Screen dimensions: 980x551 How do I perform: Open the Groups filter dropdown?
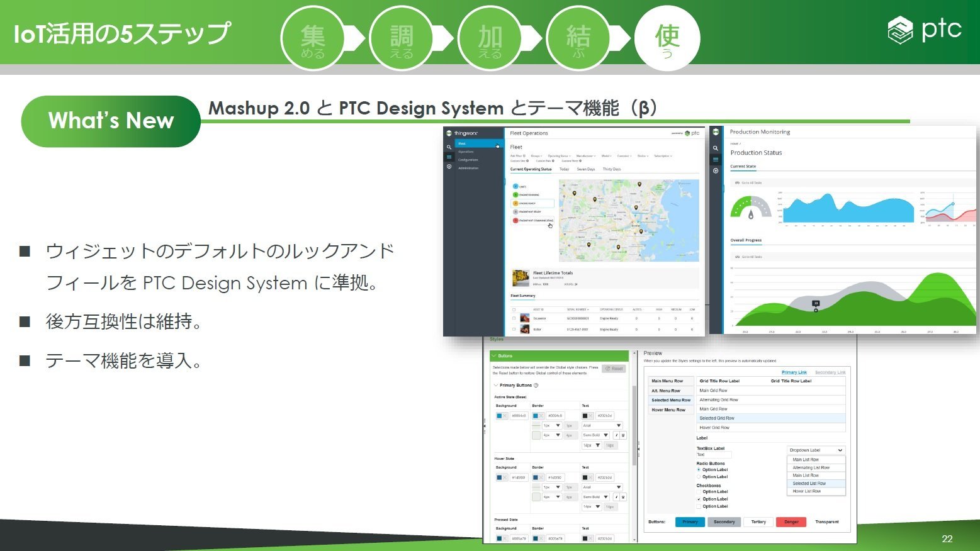coord(536,156)
